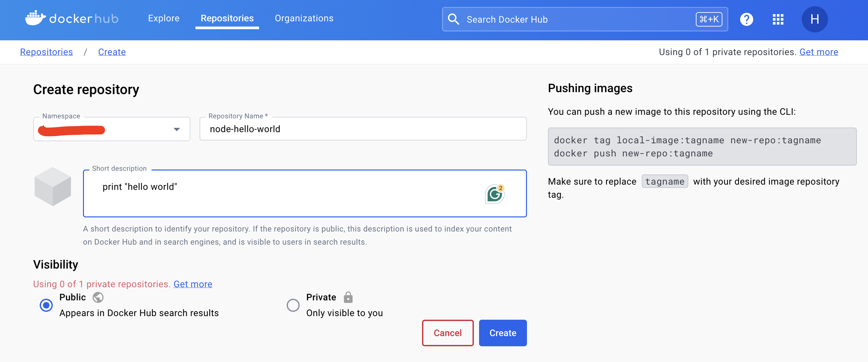This screenshot has width=868, height=362.
Task: Click the search magnifier icon
Action: pos(453,19)
